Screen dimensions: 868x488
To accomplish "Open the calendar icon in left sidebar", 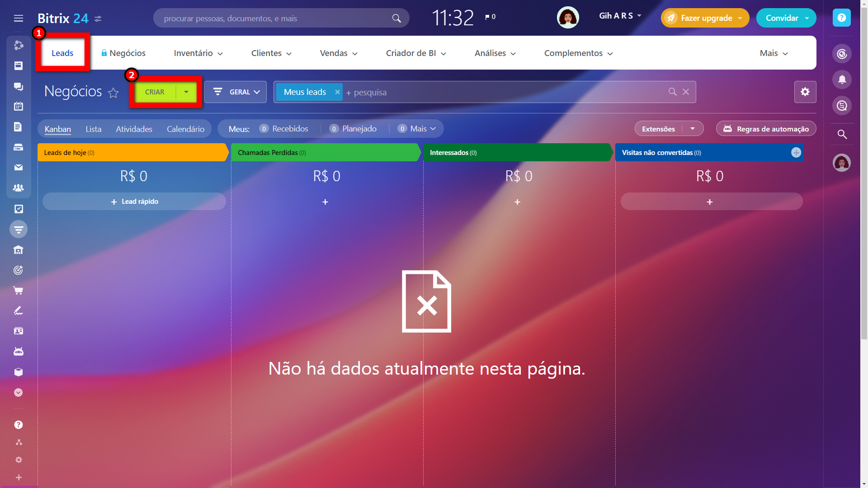I will 18,107.
